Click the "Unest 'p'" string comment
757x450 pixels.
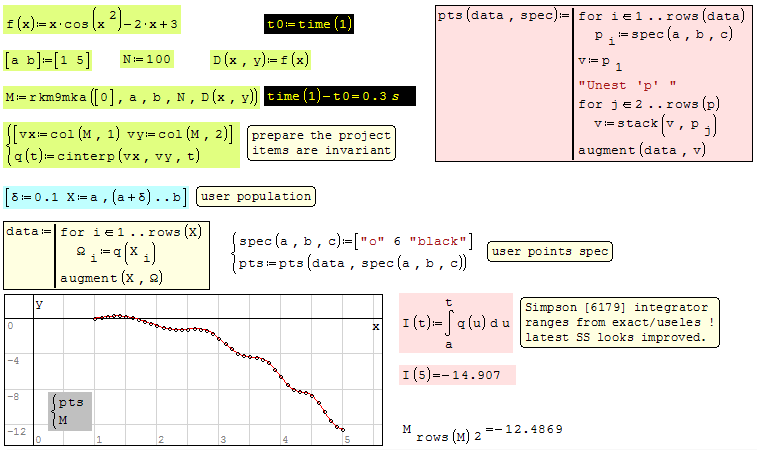click(627, 83)
